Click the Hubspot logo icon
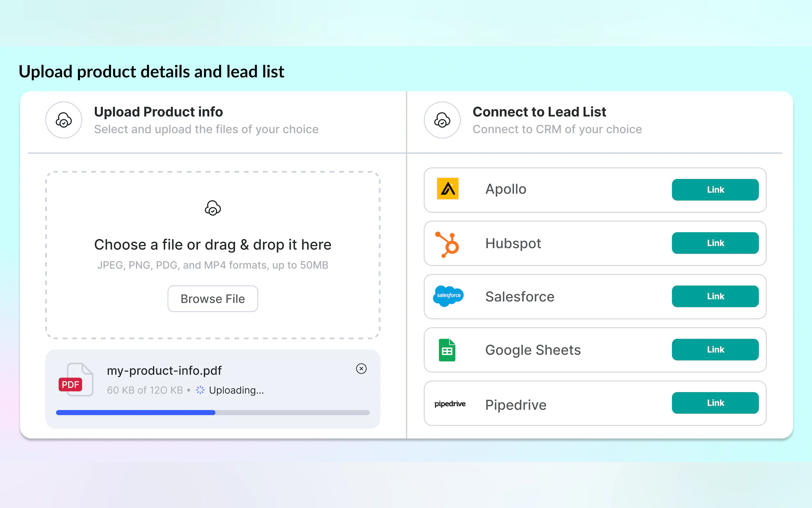Image resolution: width=812 pixels, height=508 pixels. point(448,245)
